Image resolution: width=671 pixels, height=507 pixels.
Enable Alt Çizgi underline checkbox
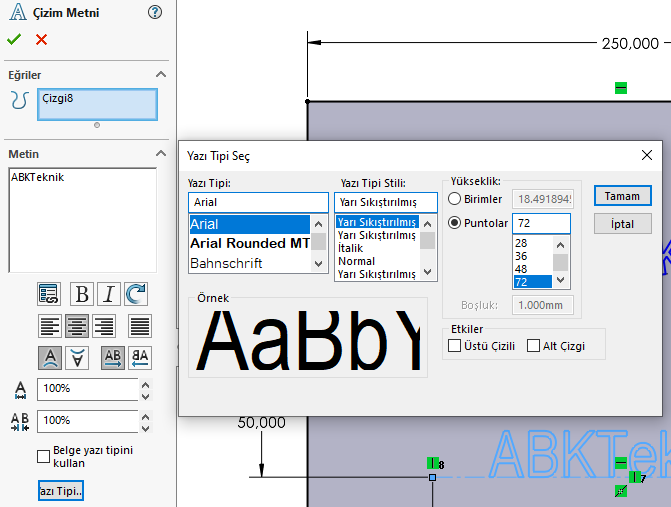pyautogui.click(x=533, y=346)
